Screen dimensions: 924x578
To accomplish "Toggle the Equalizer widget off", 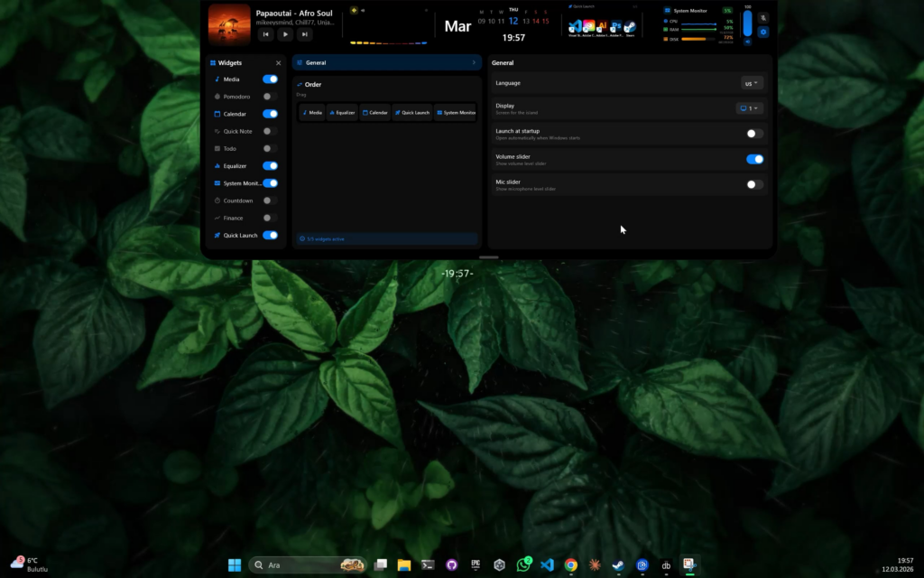I will click(270, 166).
